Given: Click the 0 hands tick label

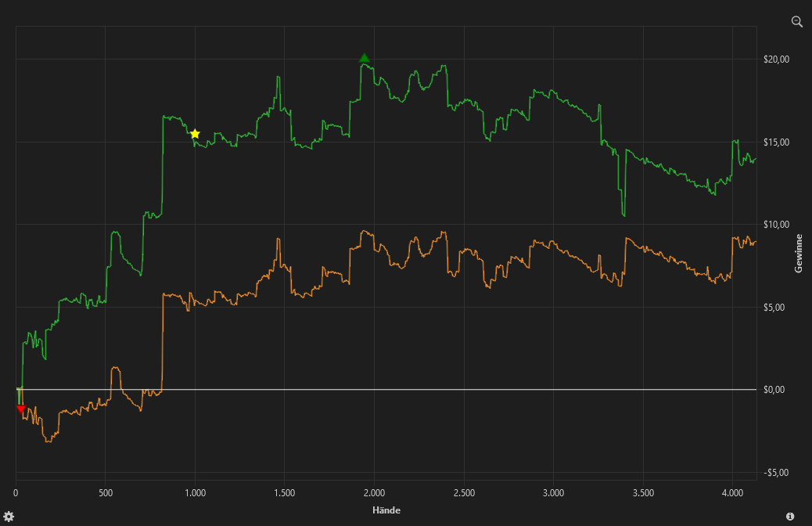Looking at the screenshot, I should pos(16,493).
